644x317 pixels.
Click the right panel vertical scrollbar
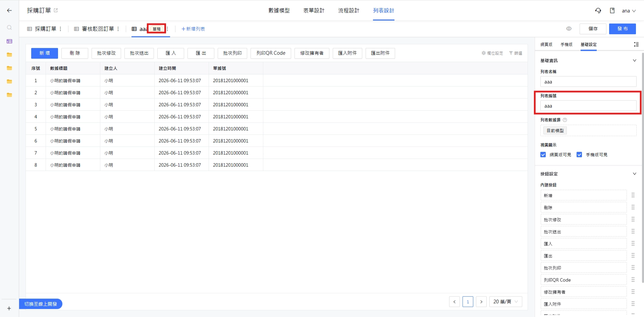pyautogui.click(x=642, y=168)
